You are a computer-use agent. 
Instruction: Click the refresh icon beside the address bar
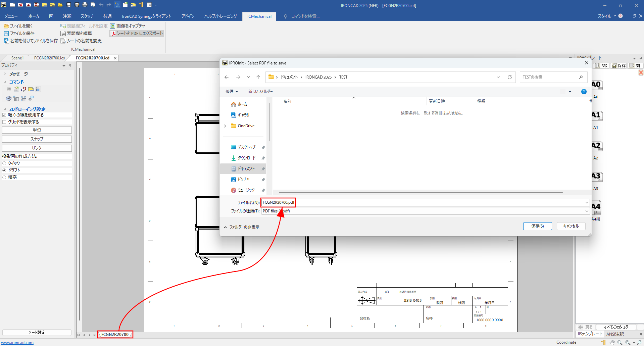(x=509, y=77)
